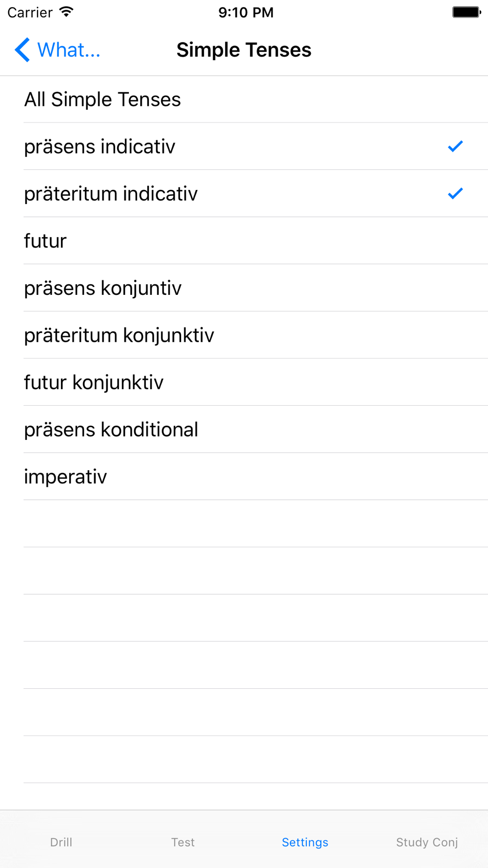Screen dimensions: 488x868
Task: Switch to the Drill tab
Action: (61, 842)
